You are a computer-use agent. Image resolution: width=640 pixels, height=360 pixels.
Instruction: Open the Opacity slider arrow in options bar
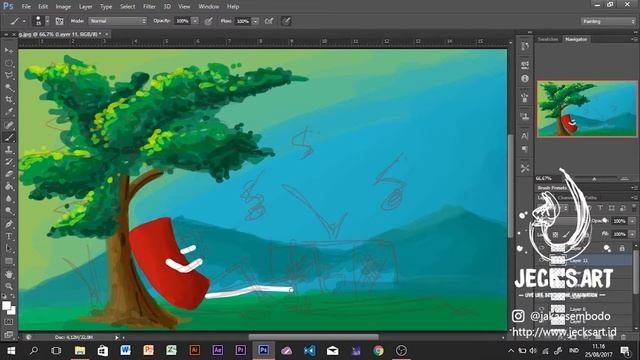[195, 21]
